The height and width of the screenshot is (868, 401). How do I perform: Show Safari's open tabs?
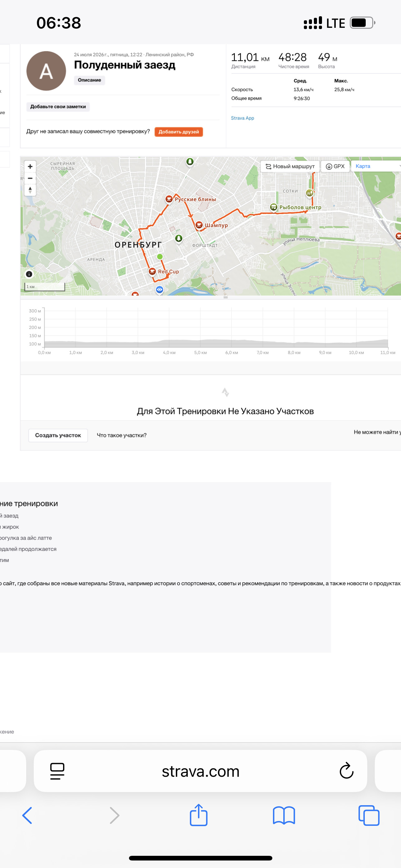(x=369, y=815)
